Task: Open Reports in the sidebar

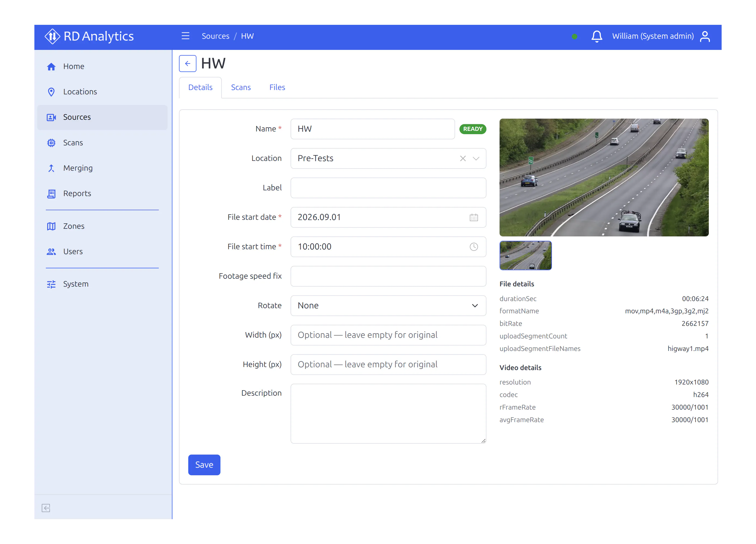Action: [x=102, y=194]
